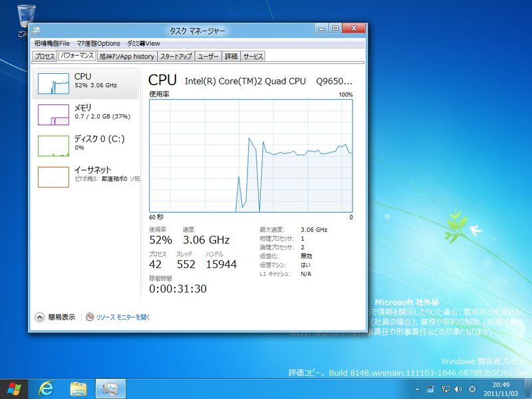Click the 0:00:31:30 uptime value

178,289
